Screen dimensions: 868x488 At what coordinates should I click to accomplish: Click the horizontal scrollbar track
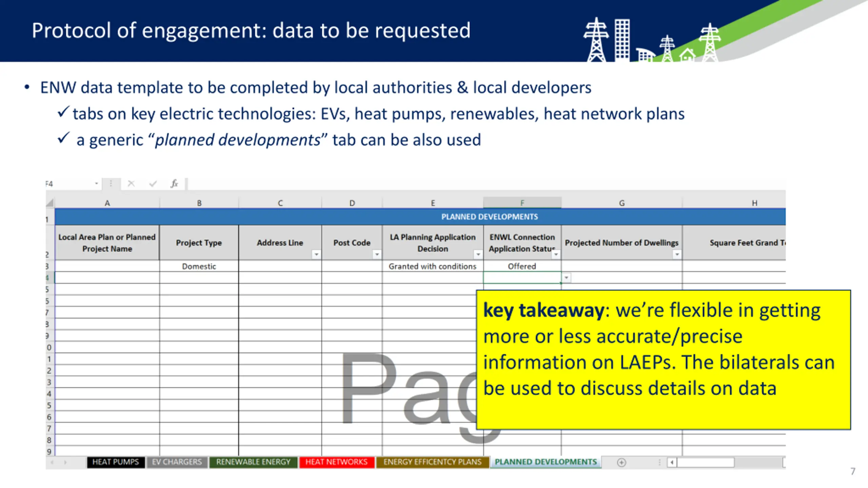click(730, 462)
